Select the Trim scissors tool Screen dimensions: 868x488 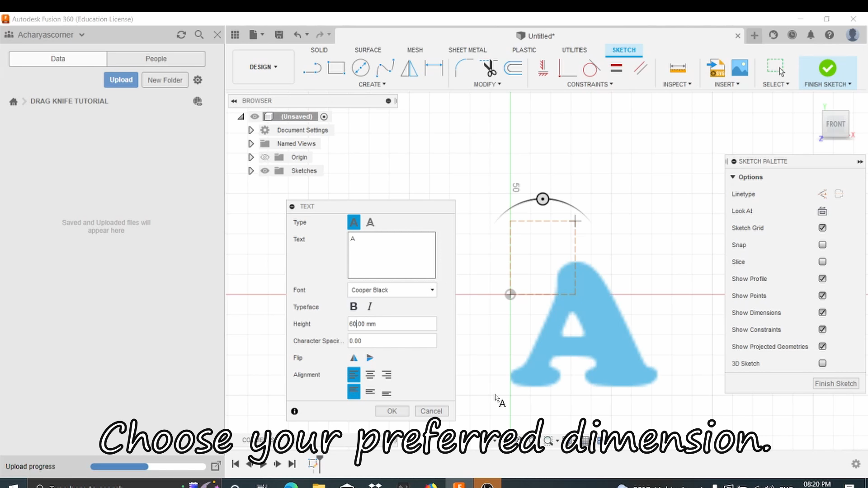[489, 68]
